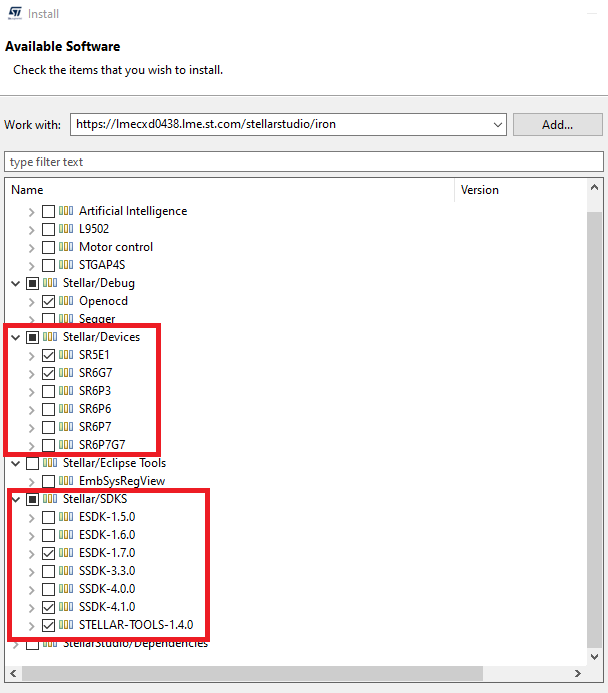608x693 pixels.
Task: Click the category icon beside EmbSysRegView
Action: (66, 481)
